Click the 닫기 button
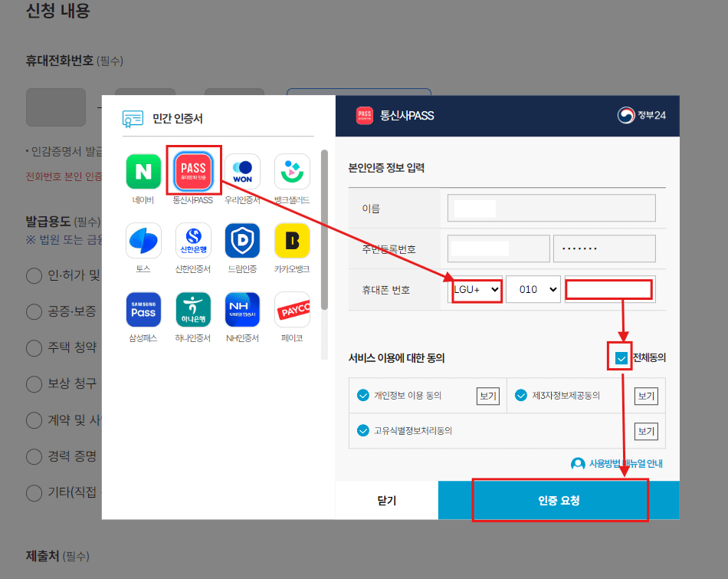Screen dimensions: 728x579 point(386,501)
